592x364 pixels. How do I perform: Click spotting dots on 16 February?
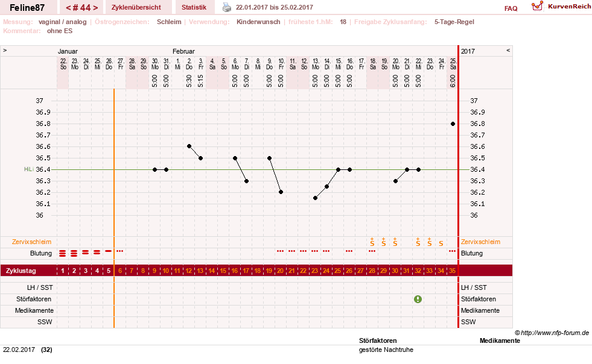pos(349,251)
